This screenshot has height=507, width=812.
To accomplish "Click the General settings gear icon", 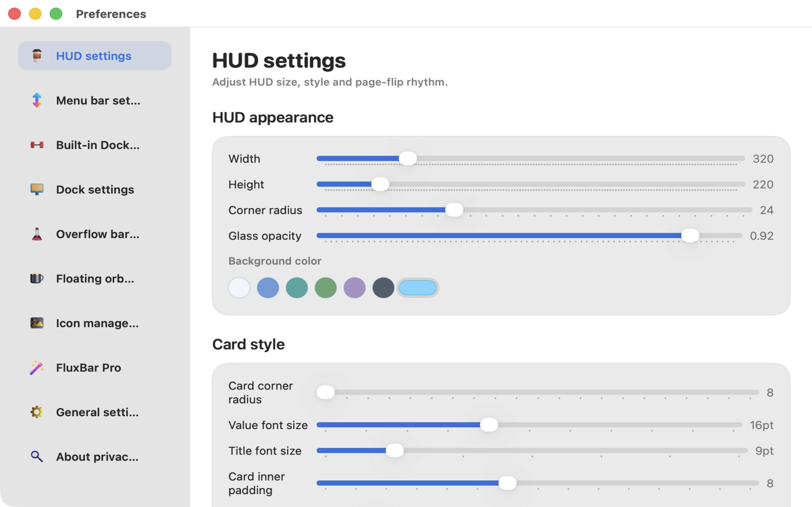I will click(37, 412).
